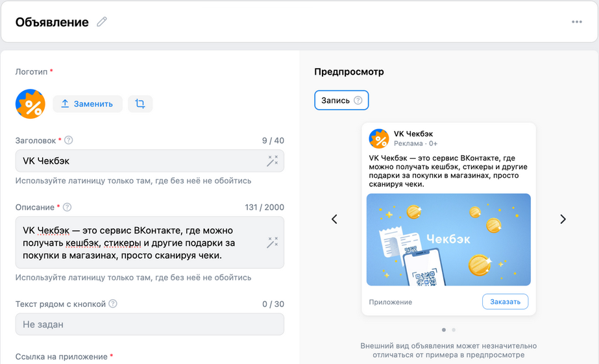Click the Latin-usage hint under Заголовок field

(133, 180)
